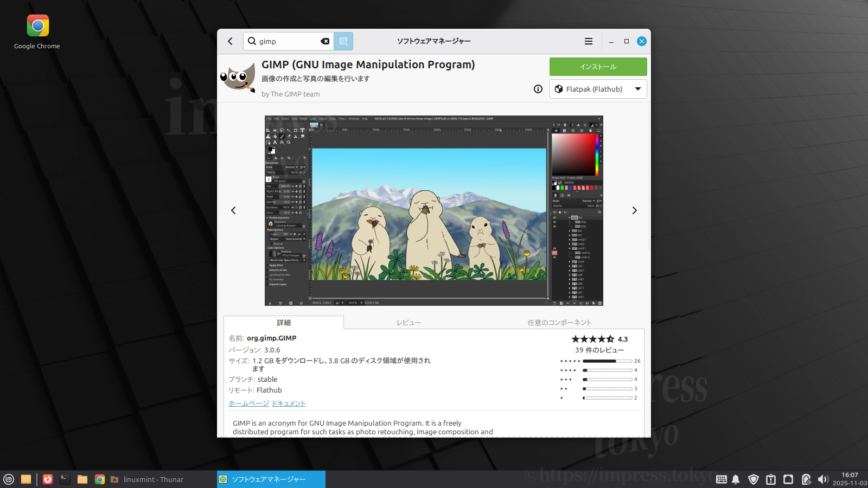The height and width of the screenshot is (488, 868).
Task: Click the shield icon in system tray
Action: [754, 479]
